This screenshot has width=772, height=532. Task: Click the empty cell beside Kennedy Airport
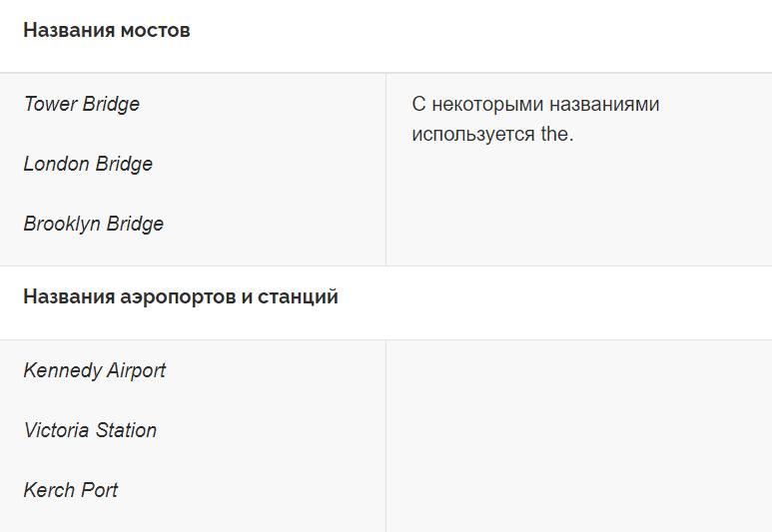click(x=579, y=435)
